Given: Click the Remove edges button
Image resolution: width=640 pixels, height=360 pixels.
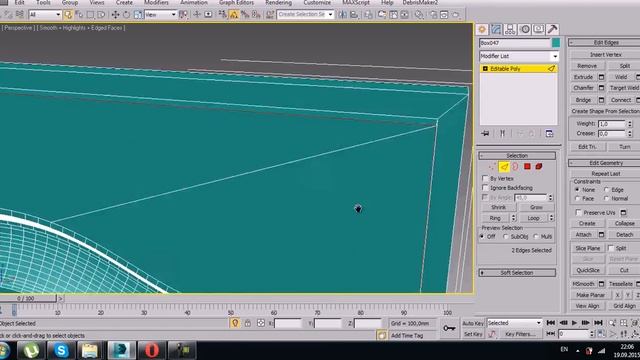Looking at the screenshot, I should [587, 66].
